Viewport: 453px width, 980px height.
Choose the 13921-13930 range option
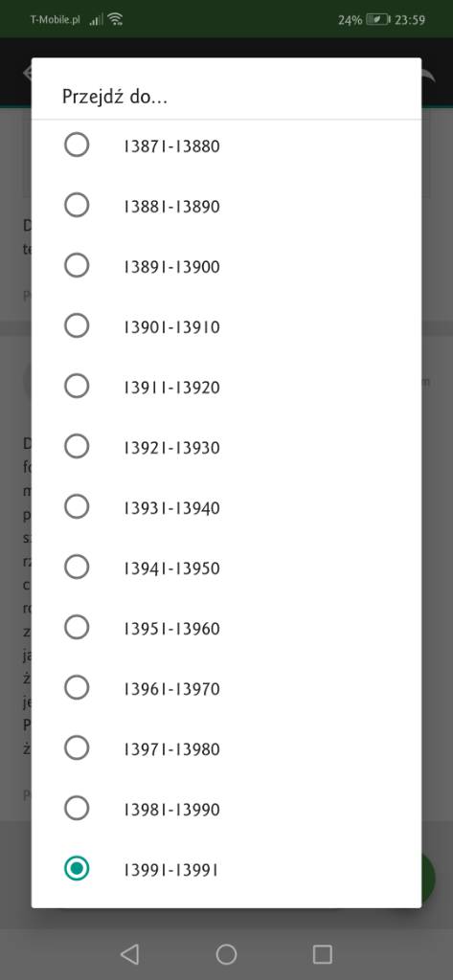coord(226,447)
